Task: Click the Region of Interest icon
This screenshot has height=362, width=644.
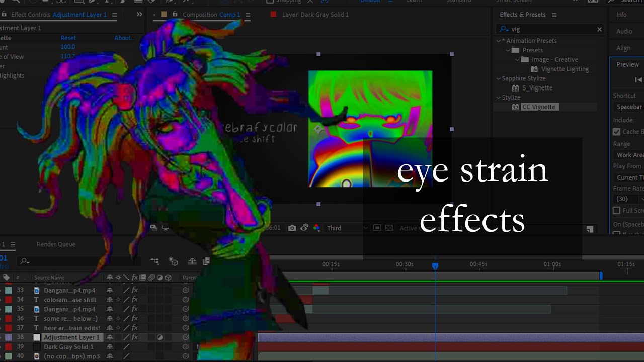Action: click(377, 228)
